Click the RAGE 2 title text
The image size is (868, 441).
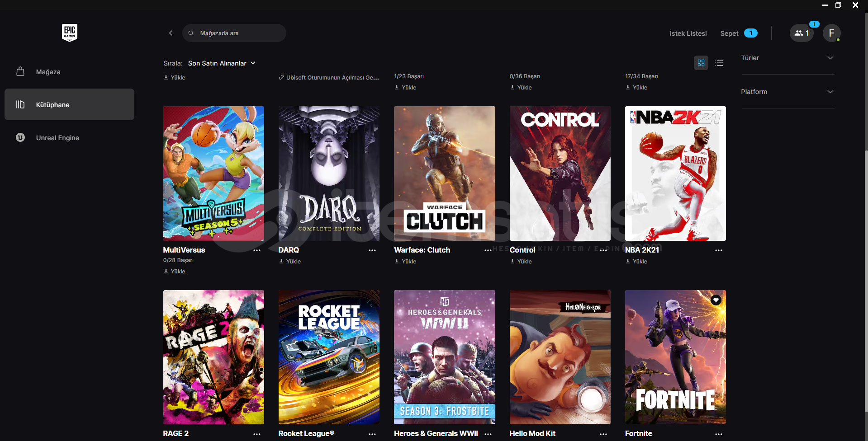(x=176, y=433)
